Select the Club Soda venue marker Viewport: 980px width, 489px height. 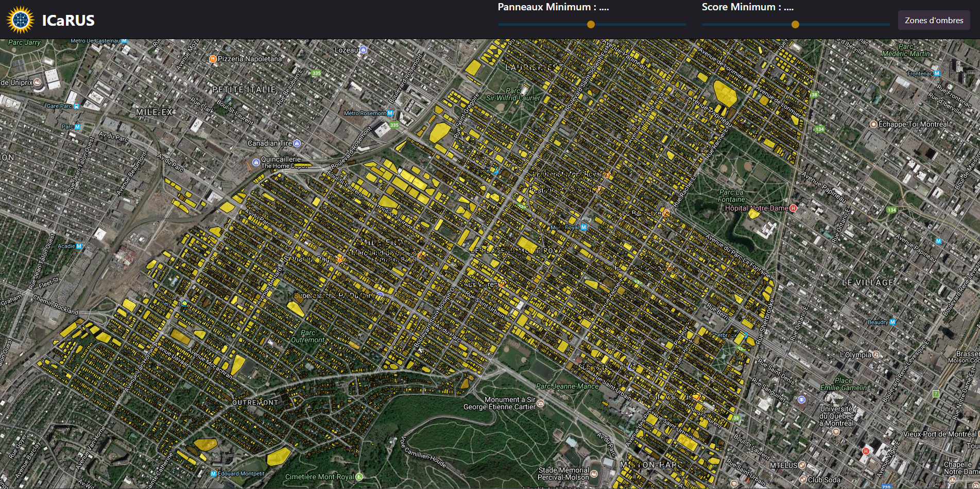(x=802, y=480)
